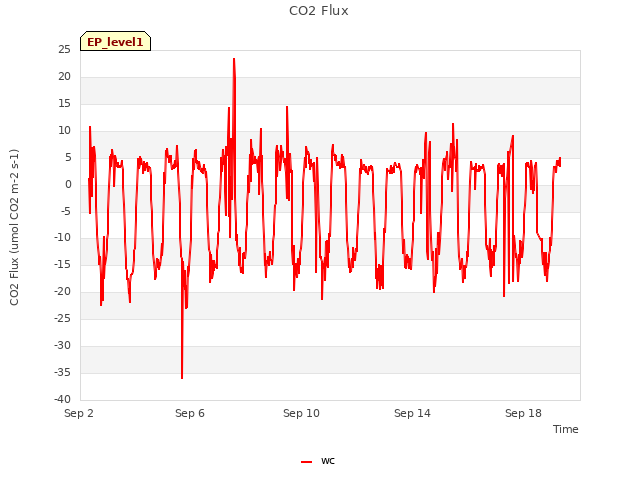
Task: Click the -30 y-axis tick label
Action: 62,345
